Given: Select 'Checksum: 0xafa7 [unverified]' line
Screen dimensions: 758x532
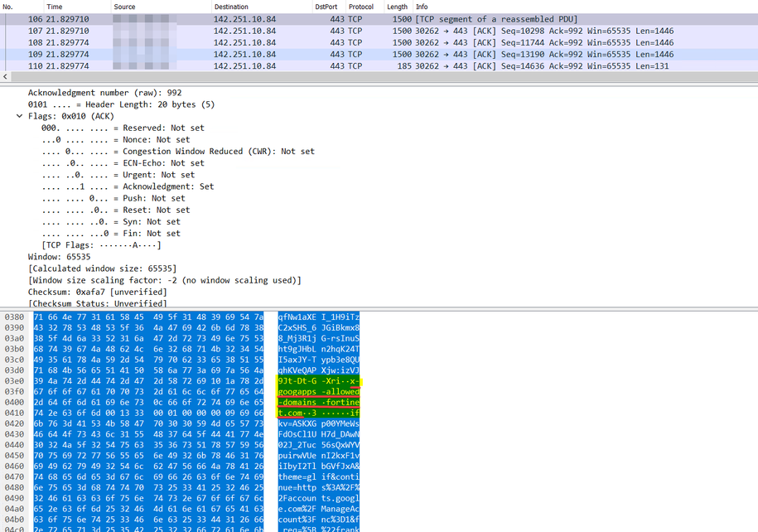Looking at the screenshot, I should pos(97,293).
